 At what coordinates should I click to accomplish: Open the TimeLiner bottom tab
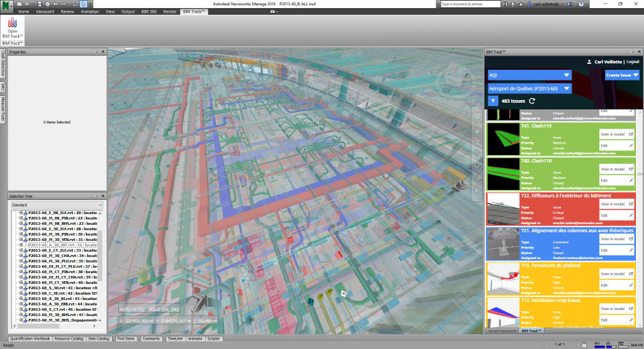point(174,339)
